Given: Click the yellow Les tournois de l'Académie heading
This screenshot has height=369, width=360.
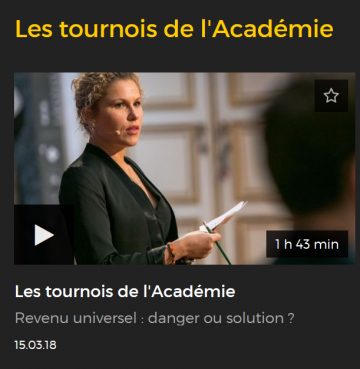Looking at the screenshot, I should 174,29.
